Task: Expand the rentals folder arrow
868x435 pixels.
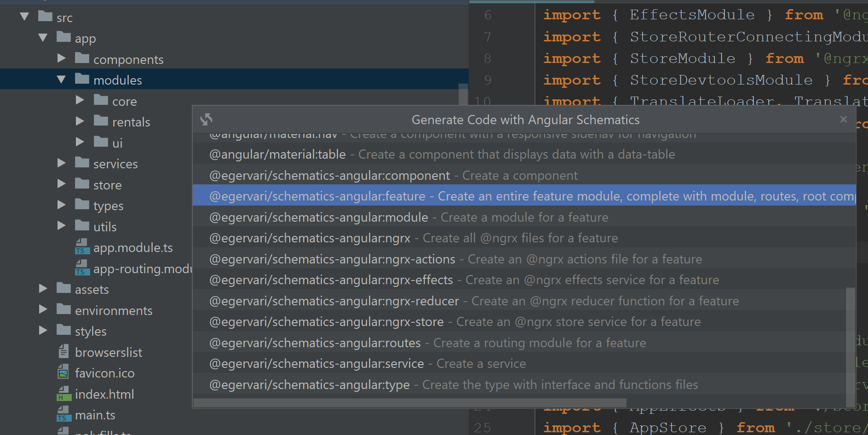Action: [x=80, y=121]
